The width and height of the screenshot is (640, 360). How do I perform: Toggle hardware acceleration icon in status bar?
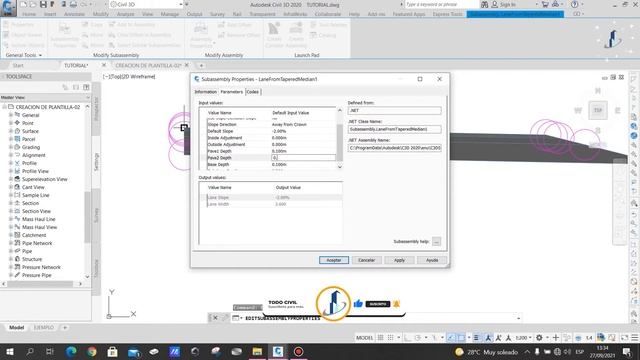(578, 338)
